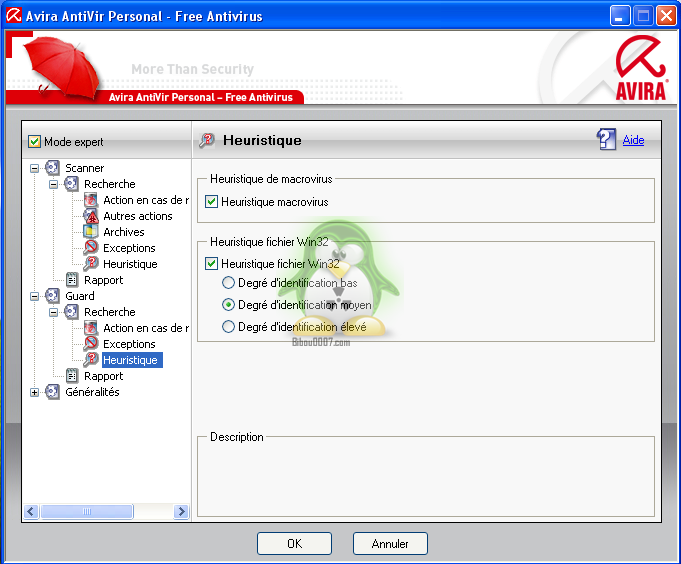Toggle the Mode expert checkbox
Viewport: 681px width, 564px height.
(34, 142)
